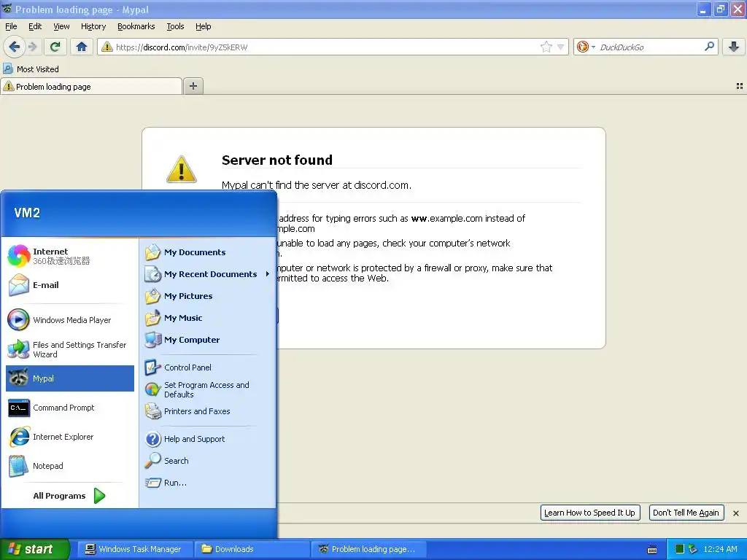Open E-mail from Start menu

69,285
